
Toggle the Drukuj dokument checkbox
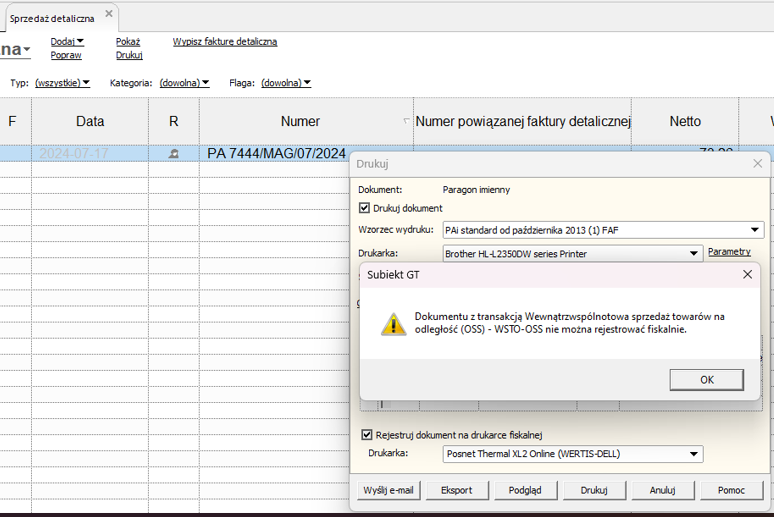[364, 208]
